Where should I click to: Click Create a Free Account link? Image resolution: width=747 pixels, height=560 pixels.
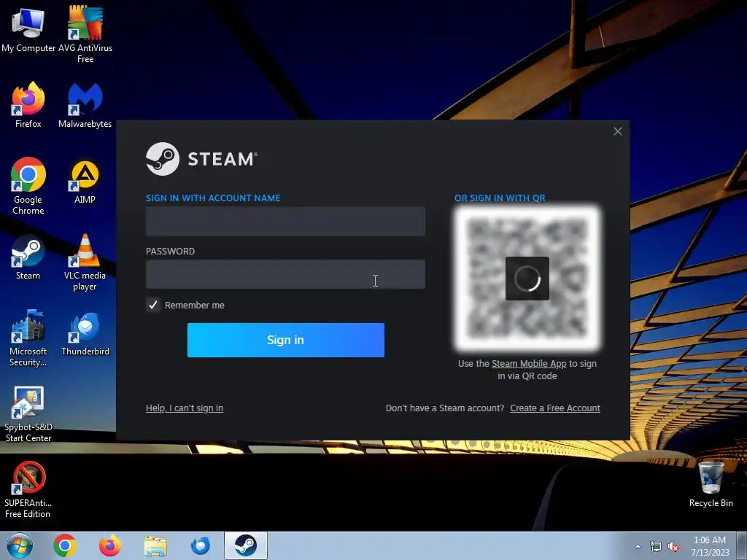pos(555,408)
